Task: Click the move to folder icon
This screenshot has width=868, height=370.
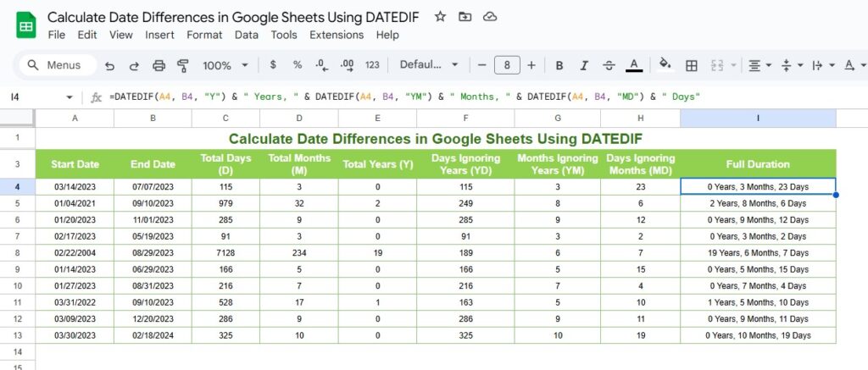Action: click(465, 17)
